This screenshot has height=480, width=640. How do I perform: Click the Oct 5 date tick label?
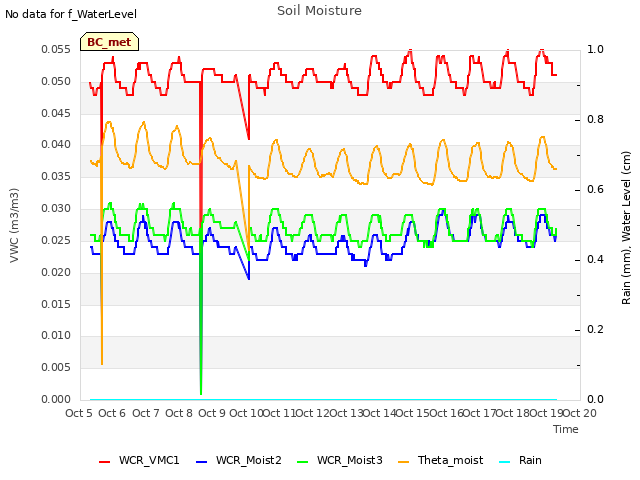pos(79,413)
